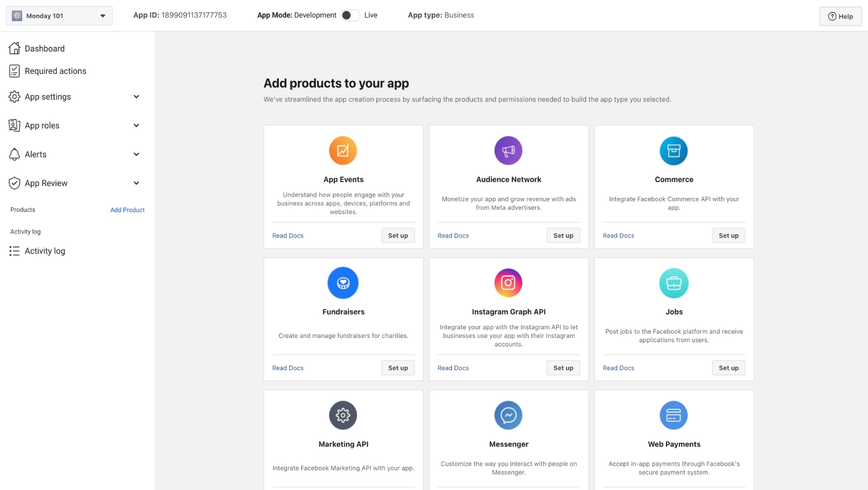Select the Dashboard item in the sidebar
This screenshot has height=490, width=868.
[x=44, y=48]
